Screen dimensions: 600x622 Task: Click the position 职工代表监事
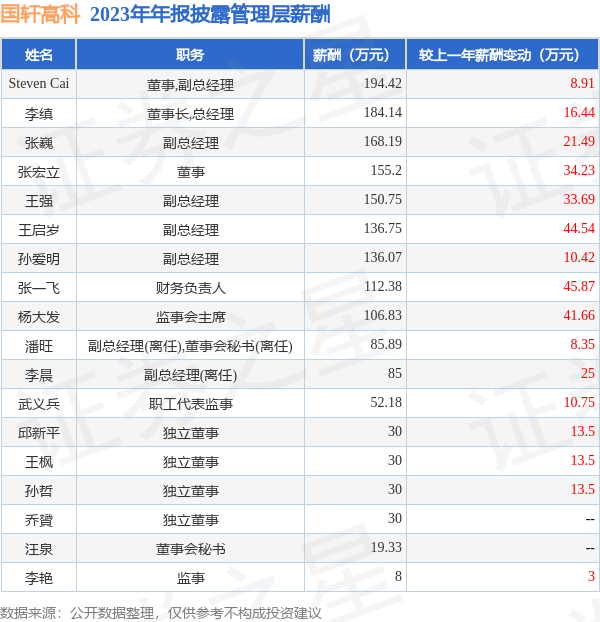[190, 404]
